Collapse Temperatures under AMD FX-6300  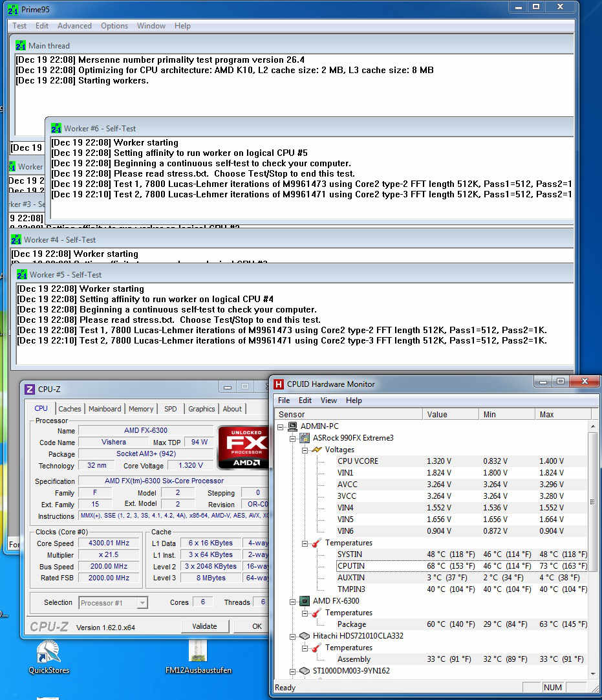(x=305, y=613)
